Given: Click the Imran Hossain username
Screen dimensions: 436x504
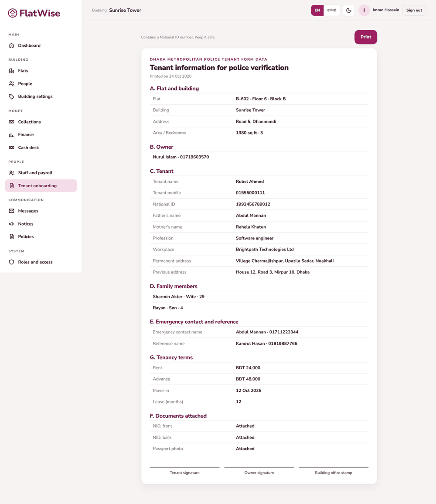Looking at the screenshot, I should (386, 10).
